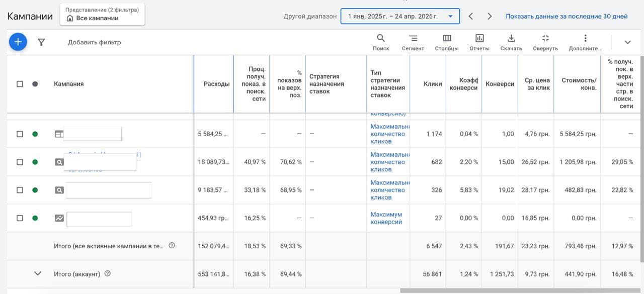The image size is (644, 294).
Task: Open the date range dropdown
Action: [400, 16]
